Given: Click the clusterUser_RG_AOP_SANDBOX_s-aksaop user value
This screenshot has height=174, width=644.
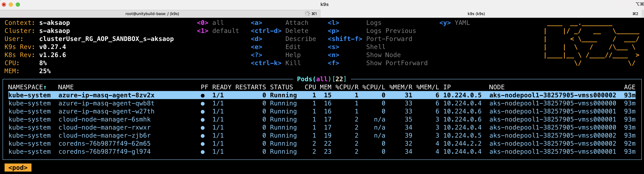Looking at the screenshot, I should [107, 39].
